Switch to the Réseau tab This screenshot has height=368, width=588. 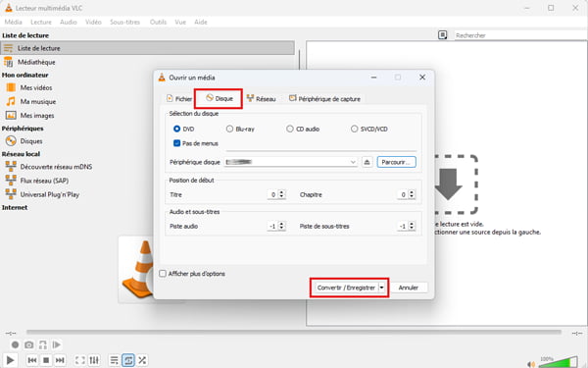tap(262, 99)
